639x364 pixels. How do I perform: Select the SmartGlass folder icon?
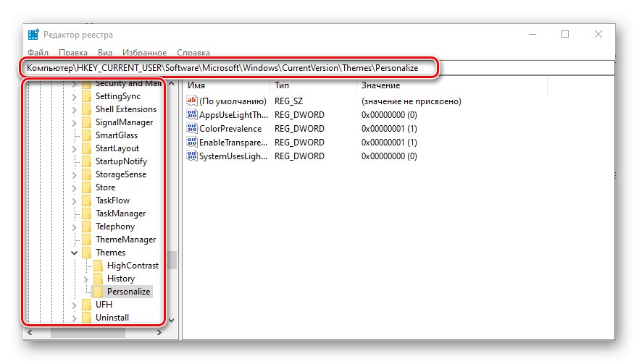[x=86, y=135]
